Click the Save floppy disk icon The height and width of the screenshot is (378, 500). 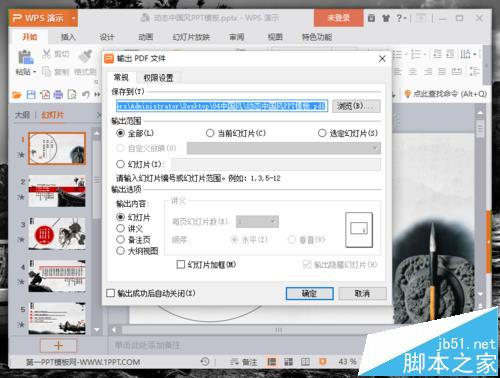(31, 95)
